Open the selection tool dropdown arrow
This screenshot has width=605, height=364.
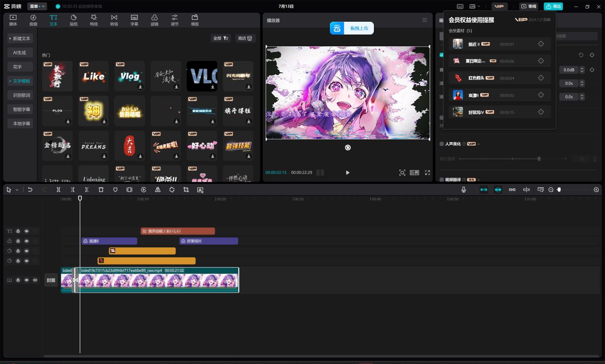coord(17,190)
